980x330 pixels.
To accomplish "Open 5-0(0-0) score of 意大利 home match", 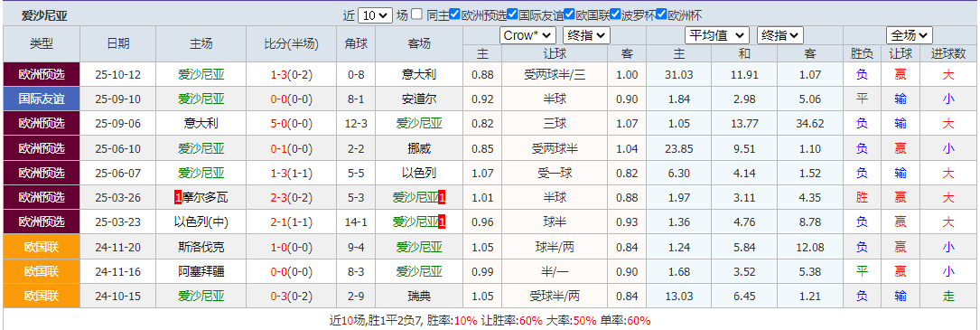I will 291,124.
